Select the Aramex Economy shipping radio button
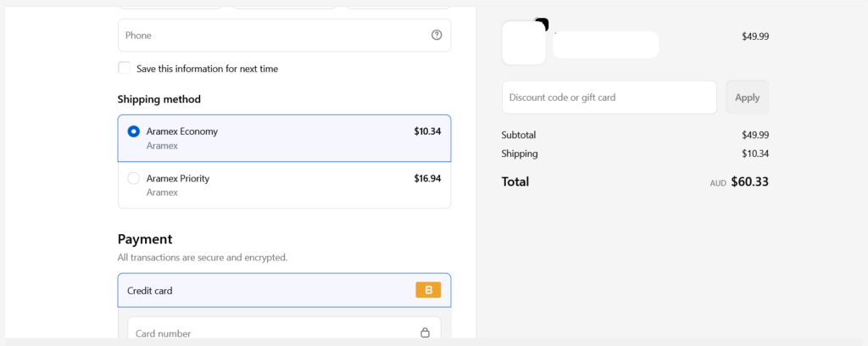This screenshot has height=346, width=868. pos(133,131)
